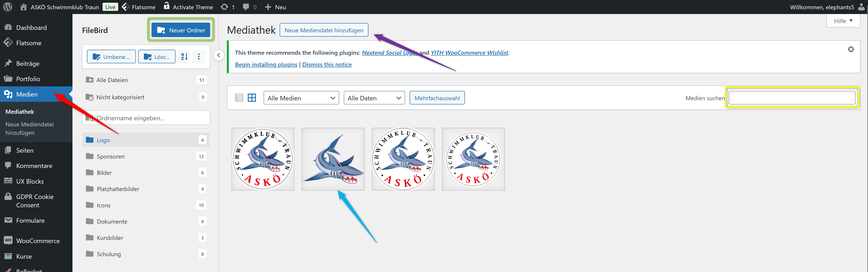Click the Mehrfachauswahl button
The height and width of the screenshot is (272, 868).
pos(437,98)
